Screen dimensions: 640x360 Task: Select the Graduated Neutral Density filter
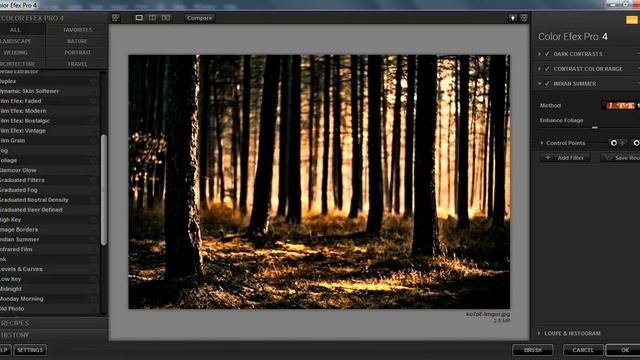coord(49,200)
